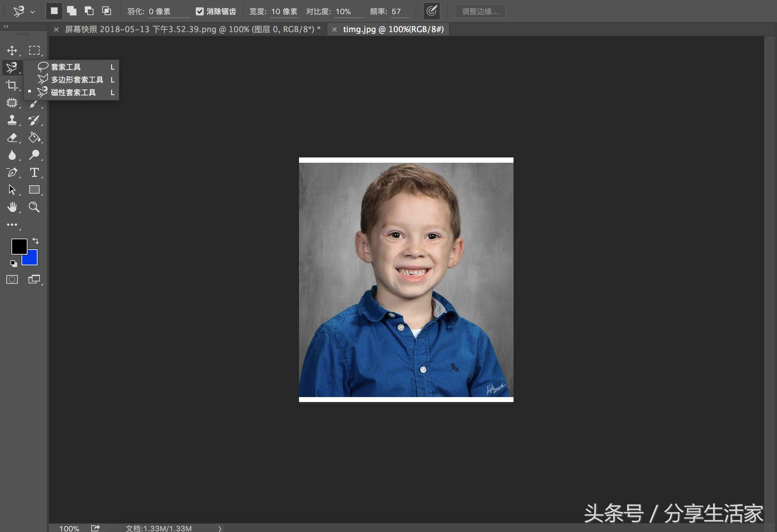Select the Pen tool
The height and width of the screenshot is (532, 777).
point(12,173)
